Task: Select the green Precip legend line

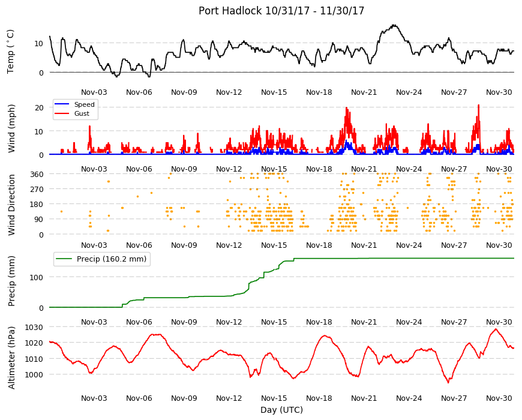Action: [x=64, y=259]
